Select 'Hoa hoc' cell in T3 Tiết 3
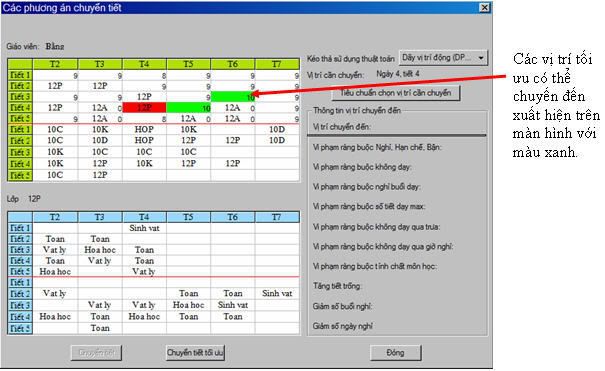605x371 pixels. coord(100,250)
